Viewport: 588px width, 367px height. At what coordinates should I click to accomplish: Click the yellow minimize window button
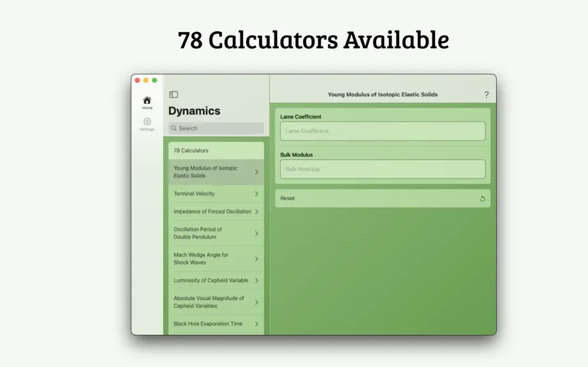pyautogui.click(x=146, y=80)
